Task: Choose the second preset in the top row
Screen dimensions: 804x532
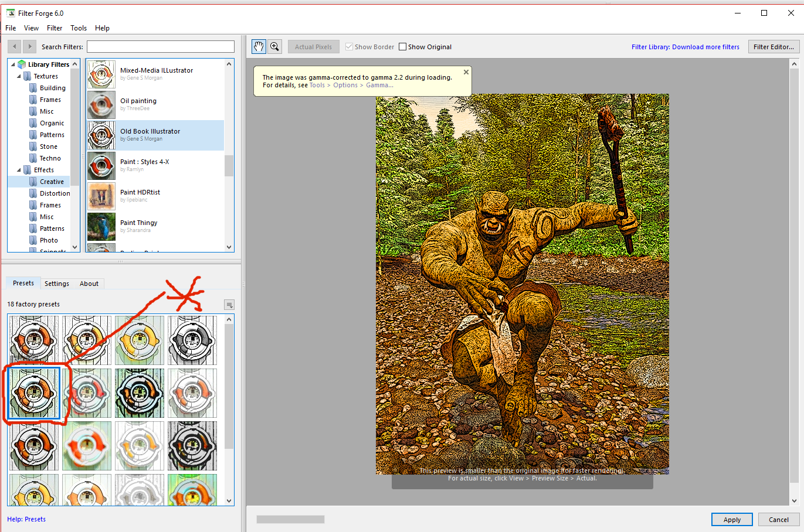Action: (x=87, y=340)
